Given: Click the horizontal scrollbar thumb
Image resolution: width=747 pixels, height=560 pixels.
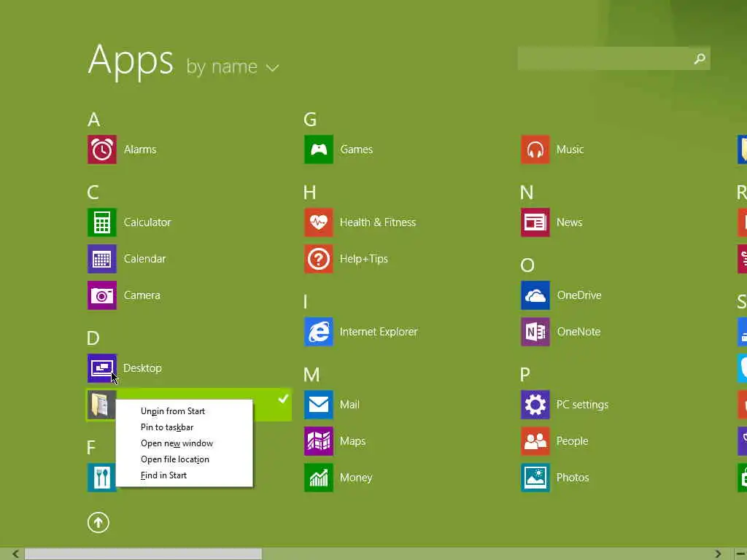Looking at the screenshot, I should tap(143, 554).
